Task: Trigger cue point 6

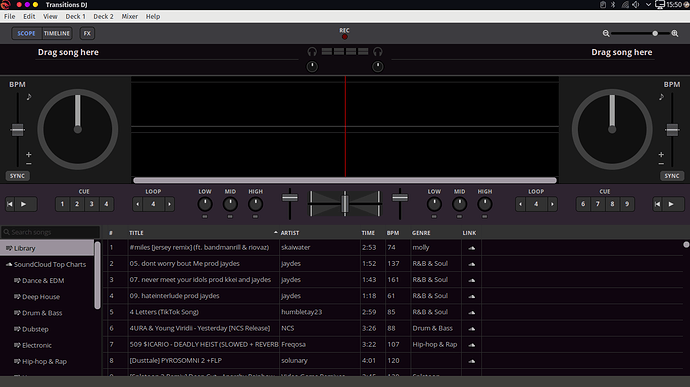Action: click(583, 204)
